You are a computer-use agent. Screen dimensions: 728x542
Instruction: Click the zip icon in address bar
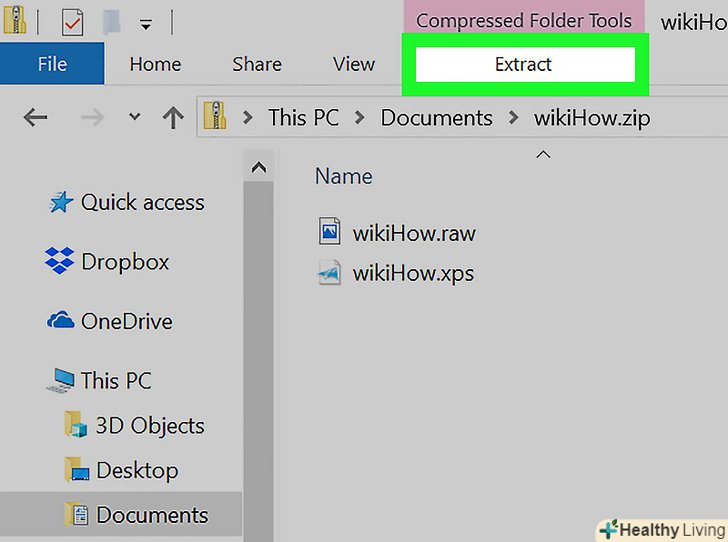[214, 116]
